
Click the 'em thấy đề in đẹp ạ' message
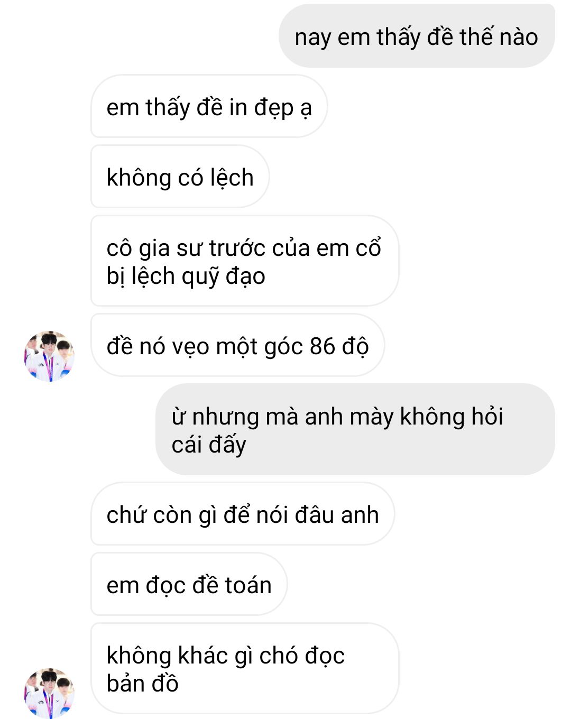click(x=209, y=106)
